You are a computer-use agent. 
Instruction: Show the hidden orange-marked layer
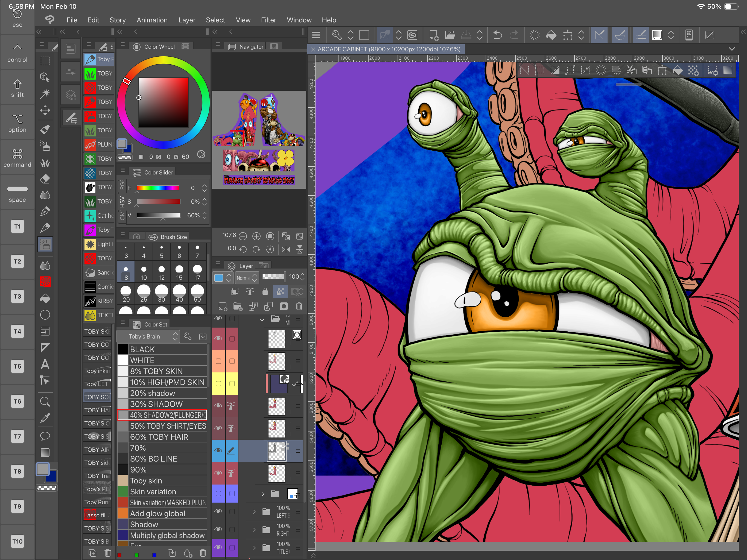coord(218,361)
